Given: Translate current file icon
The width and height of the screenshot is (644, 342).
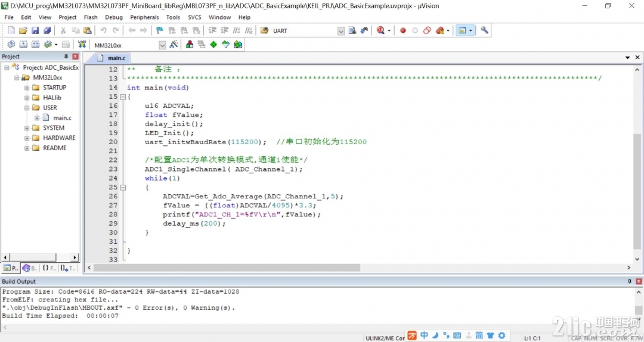Looking at the screenshot, I should click(11, 44).
